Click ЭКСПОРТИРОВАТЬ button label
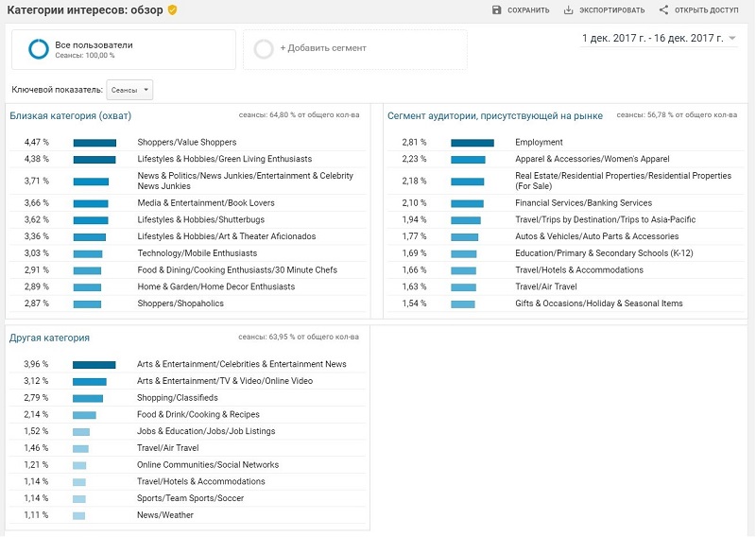 coord(611,10)
